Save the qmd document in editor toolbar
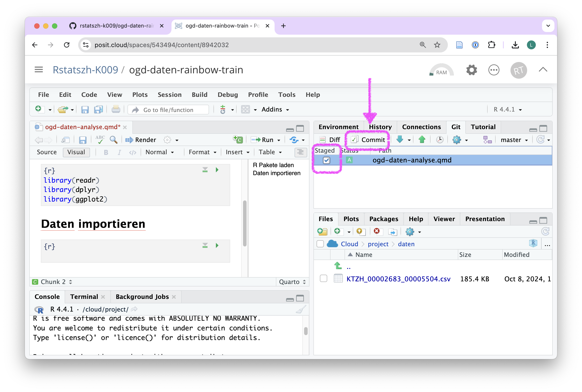This screenshot has width=582, height=392. click(82, 140)
